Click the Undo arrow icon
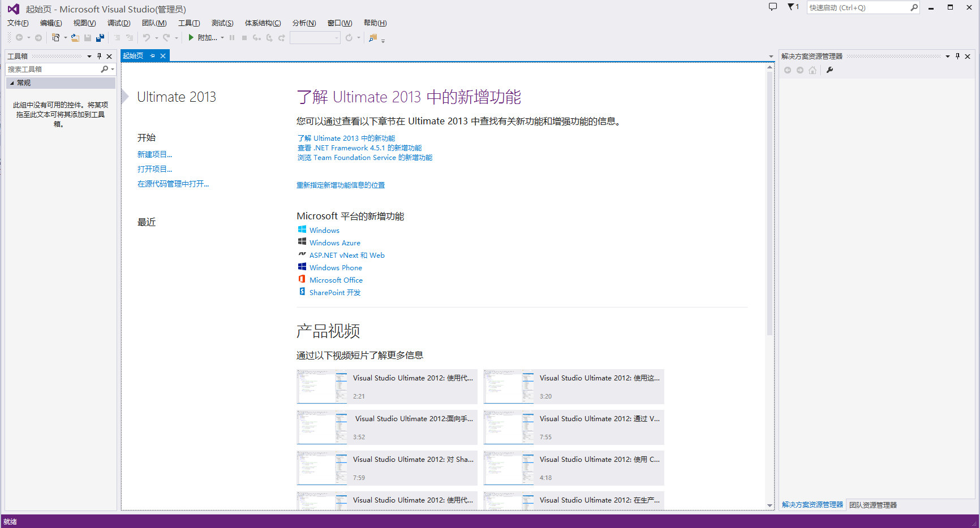 click(x=147, y=38)
